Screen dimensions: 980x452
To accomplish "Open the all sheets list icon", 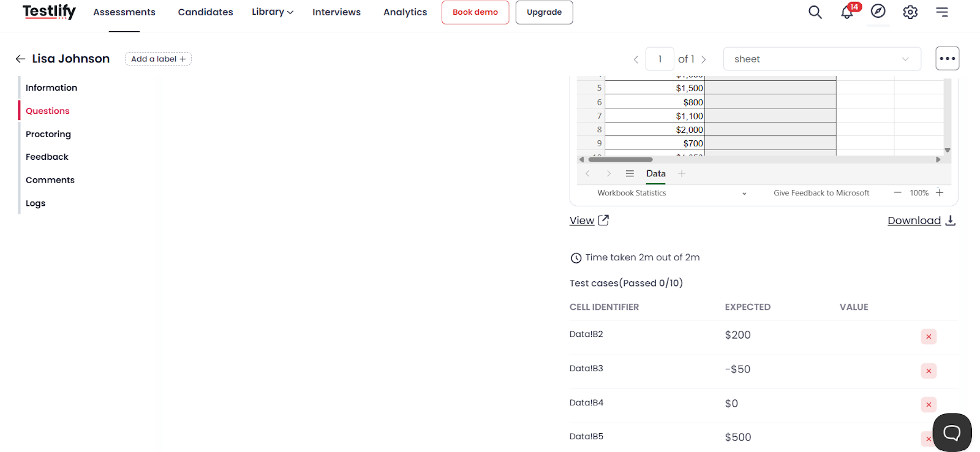I will click(630, 174).
